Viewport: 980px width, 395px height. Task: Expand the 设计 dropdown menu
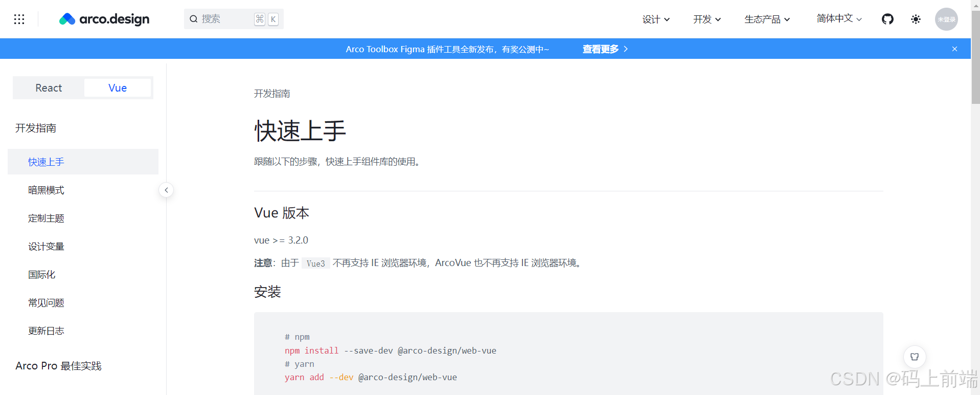[656, 19]
